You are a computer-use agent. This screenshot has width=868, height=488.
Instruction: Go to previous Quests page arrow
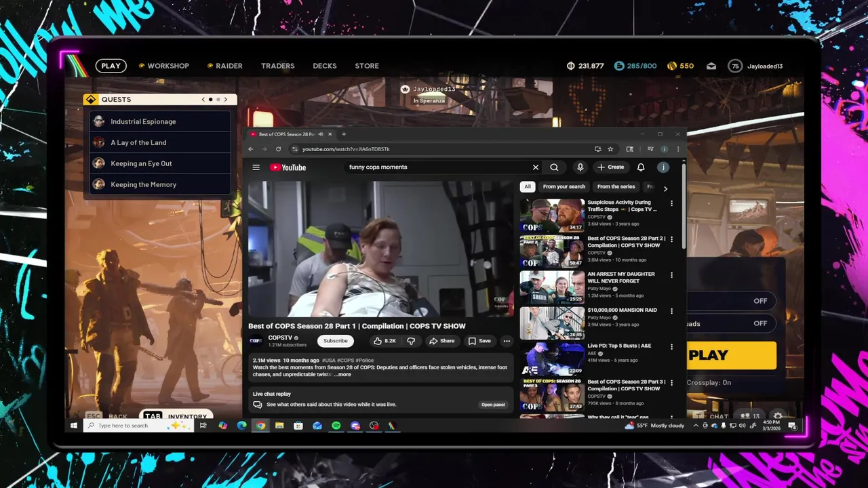(203, 100)
